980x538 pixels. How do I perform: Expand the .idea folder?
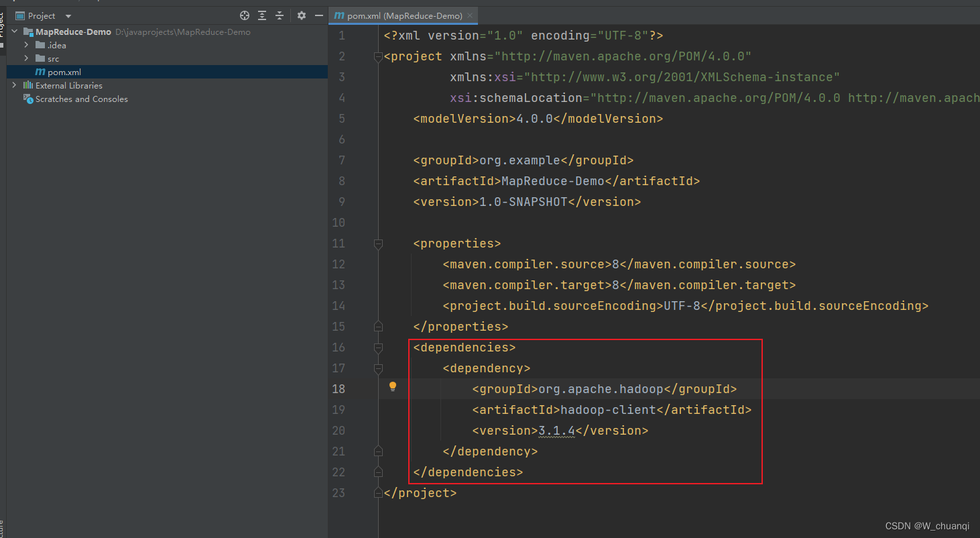(26, 45)
